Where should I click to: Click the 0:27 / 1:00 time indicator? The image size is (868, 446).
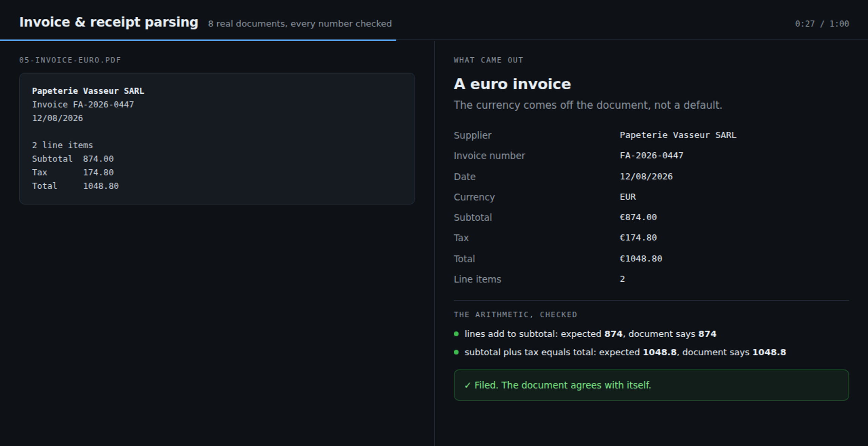[822, 24]
